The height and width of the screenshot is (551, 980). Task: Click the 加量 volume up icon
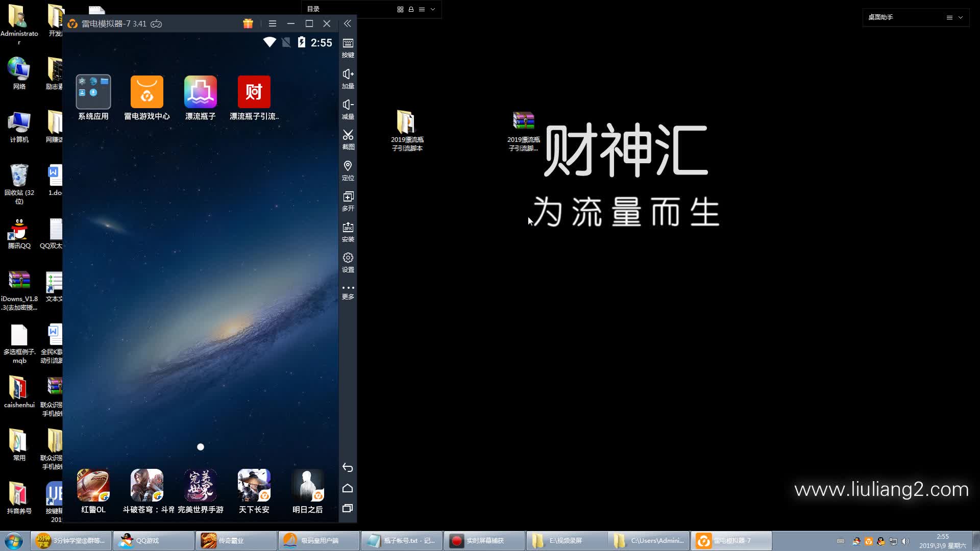click(348, 79)
